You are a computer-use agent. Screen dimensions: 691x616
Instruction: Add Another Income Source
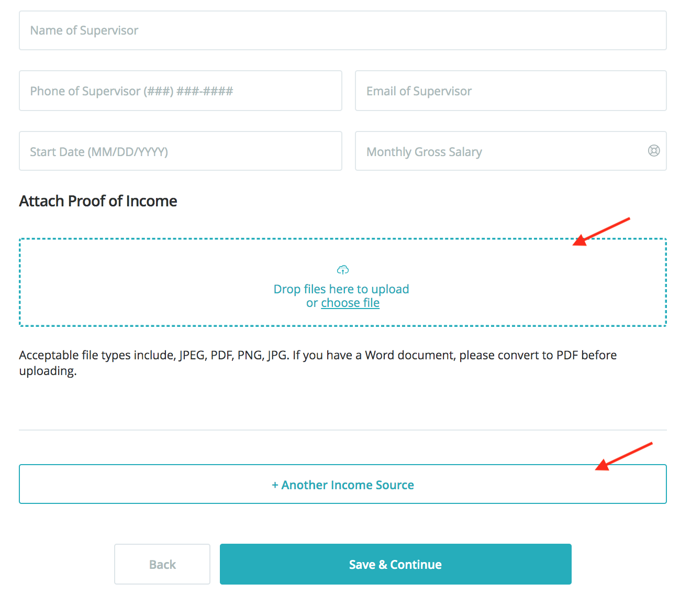click(343, 485)
